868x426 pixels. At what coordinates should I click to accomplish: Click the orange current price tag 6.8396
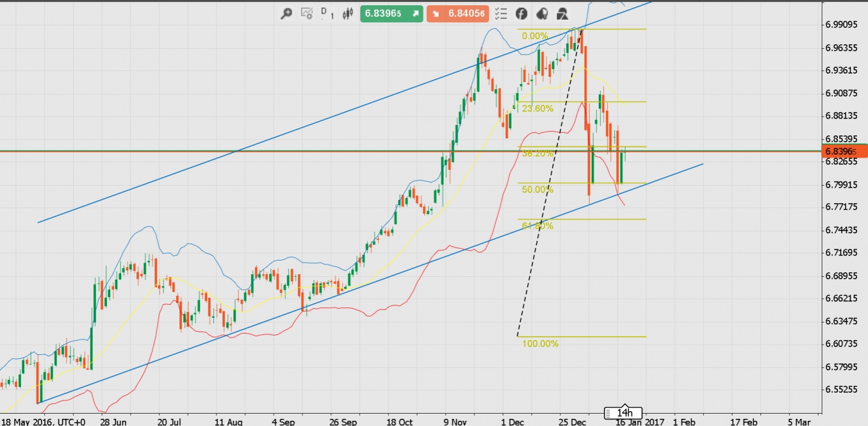(845, 151)
